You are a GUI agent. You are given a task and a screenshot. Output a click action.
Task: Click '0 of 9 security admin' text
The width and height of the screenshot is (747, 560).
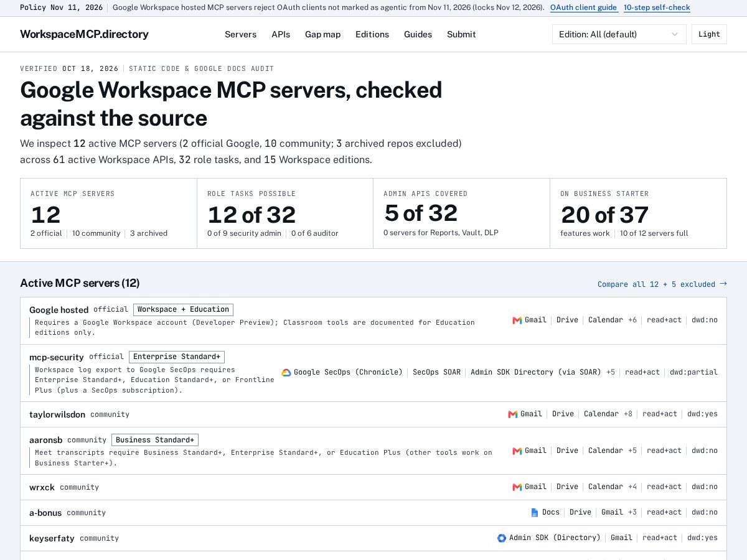tap(244, 233)
